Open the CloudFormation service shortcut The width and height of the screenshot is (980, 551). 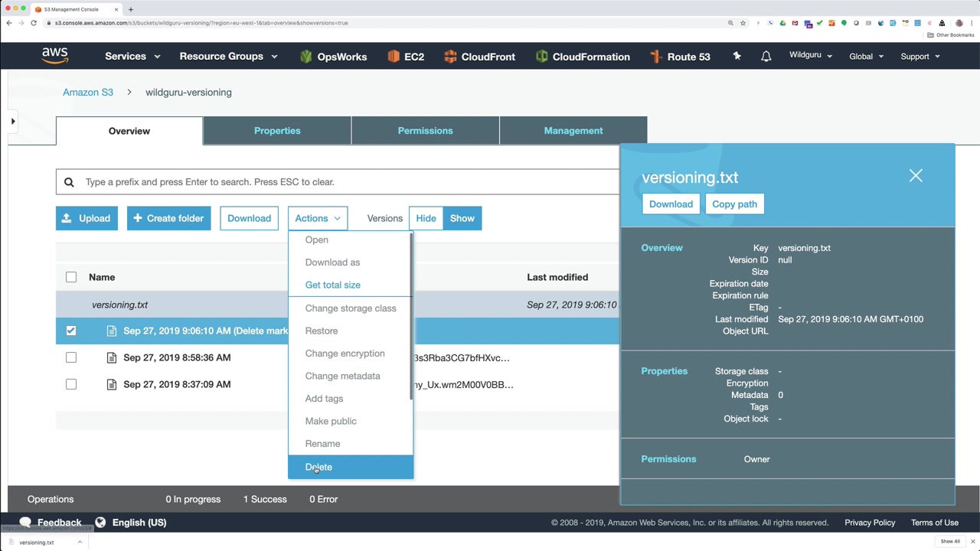click(583, 57)
